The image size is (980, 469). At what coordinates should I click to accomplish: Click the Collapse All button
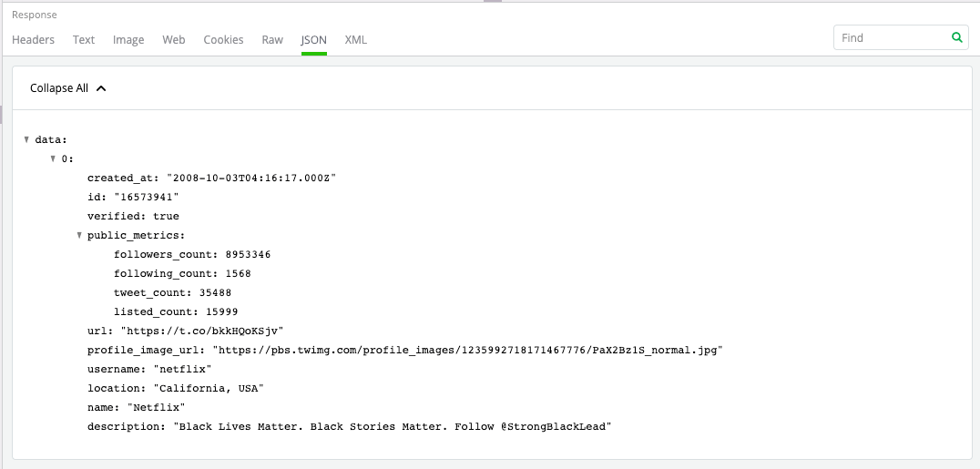(x=67, y=88)
